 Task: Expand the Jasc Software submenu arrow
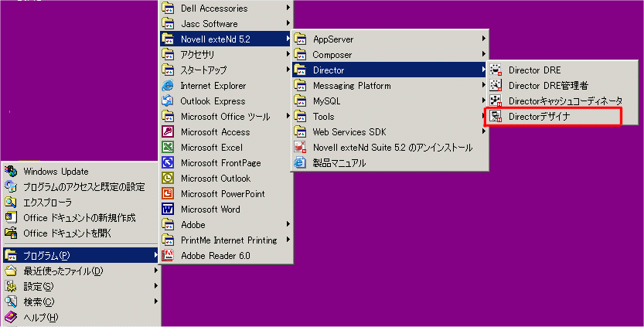[x=288, y=23]
